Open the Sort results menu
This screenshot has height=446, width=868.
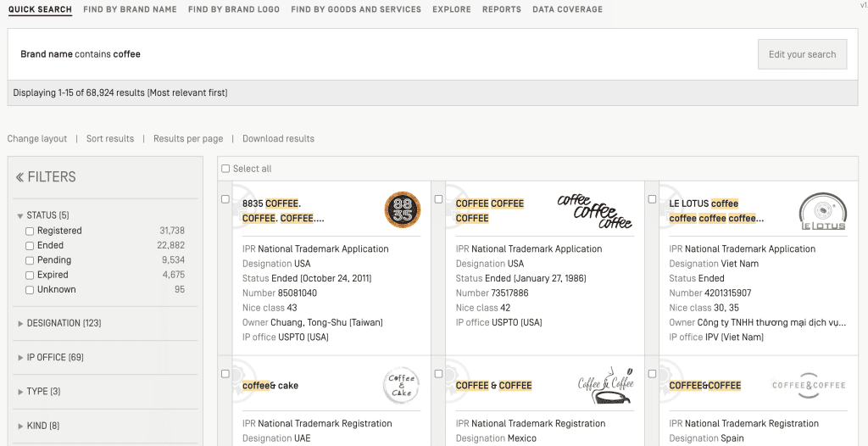click(x=110, y=138)
